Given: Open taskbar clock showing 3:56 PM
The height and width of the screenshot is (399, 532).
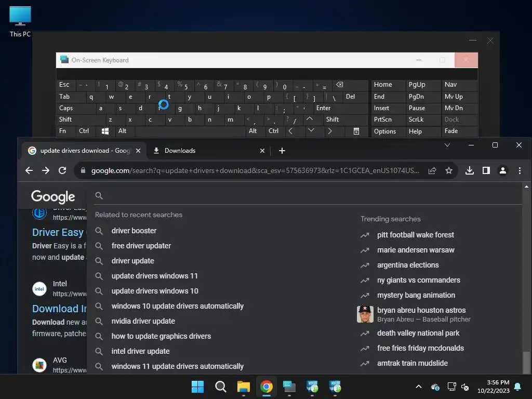Looking at the screenshot, I should coord(494,387).
